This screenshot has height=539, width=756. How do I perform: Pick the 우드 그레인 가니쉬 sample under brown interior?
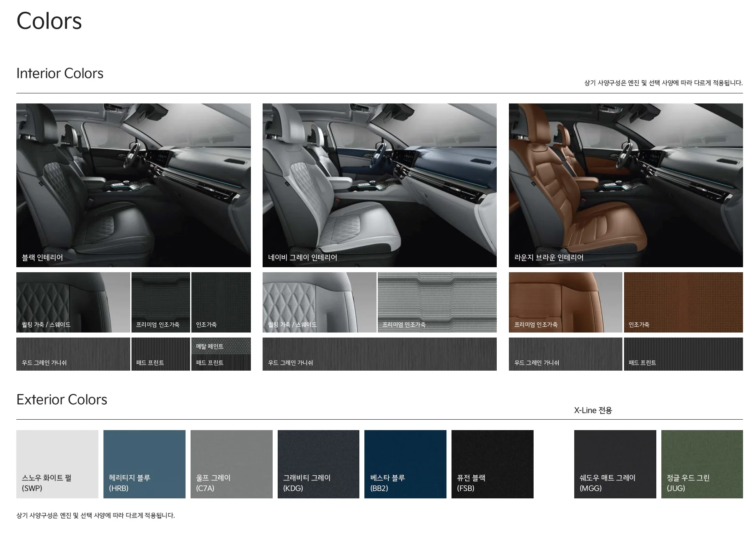pyautogui.click(x=565, y=354)
